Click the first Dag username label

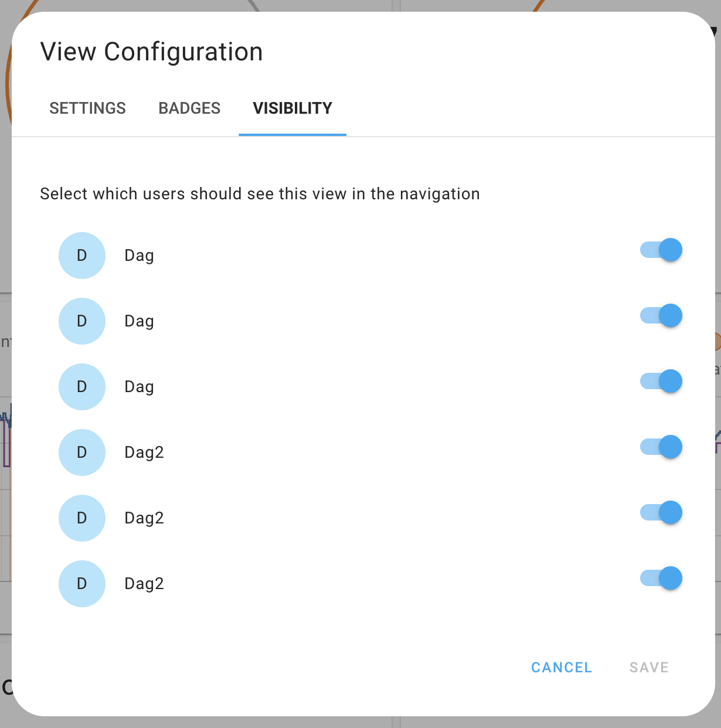click(x=139, y=256)
